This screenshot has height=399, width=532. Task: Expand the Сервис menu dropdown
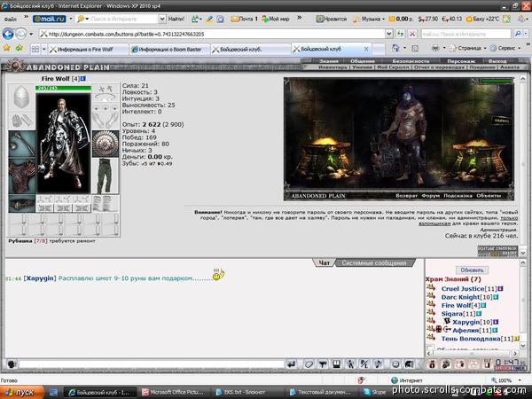click(519, 48)
